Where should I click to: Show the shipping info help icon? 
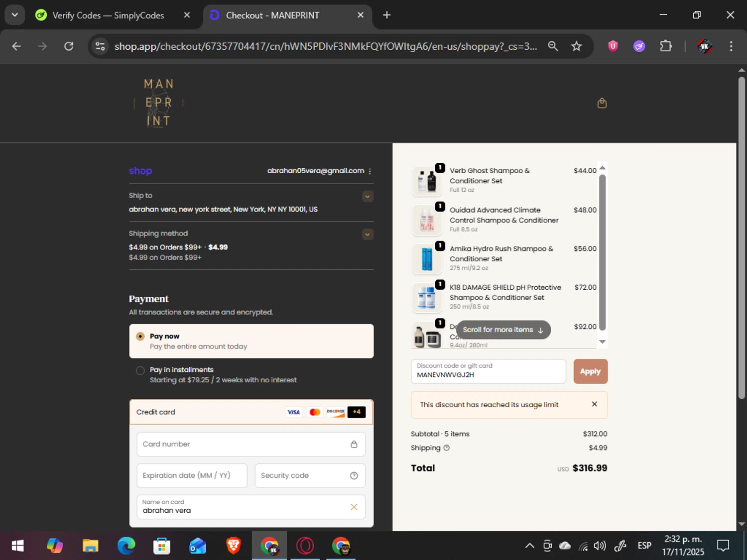(x=446, y=448)
